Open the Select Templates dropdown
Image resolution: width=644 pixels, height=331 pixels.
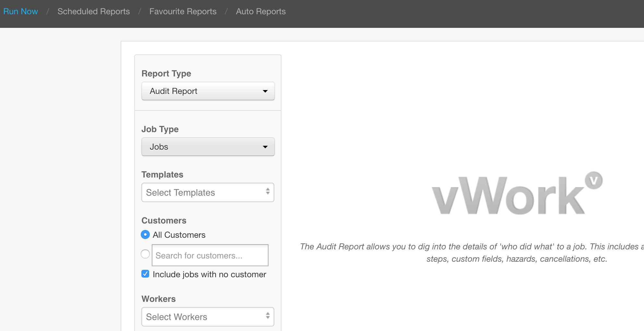208,192
